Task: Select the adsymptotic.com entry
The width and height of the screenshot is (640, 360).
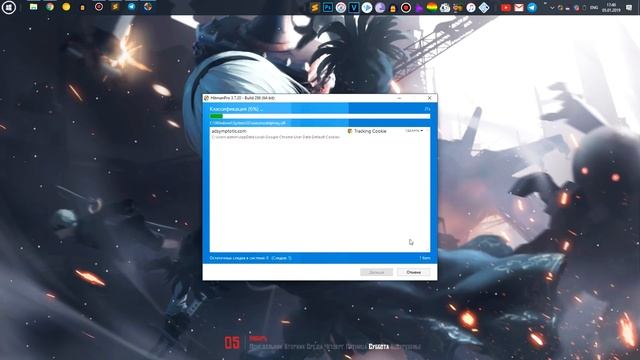Action: pyautogui.click(x=229, y=131)
